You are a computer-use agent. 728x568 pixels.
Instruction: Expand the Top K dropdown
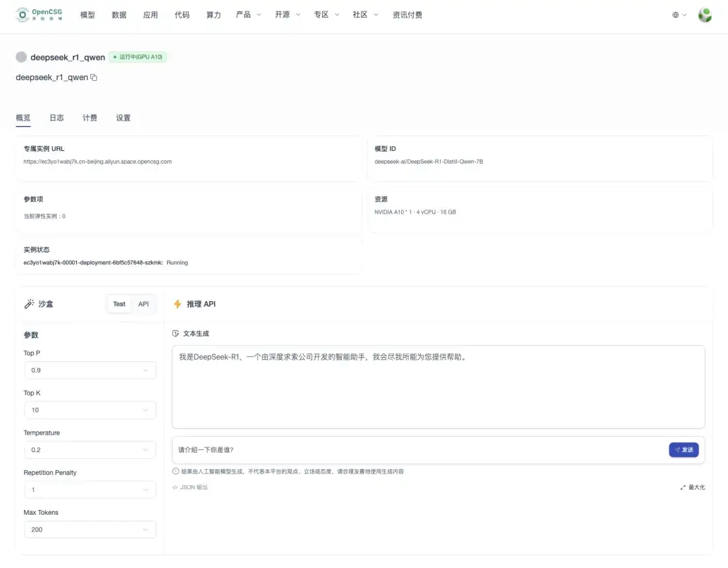pos(90,410)
